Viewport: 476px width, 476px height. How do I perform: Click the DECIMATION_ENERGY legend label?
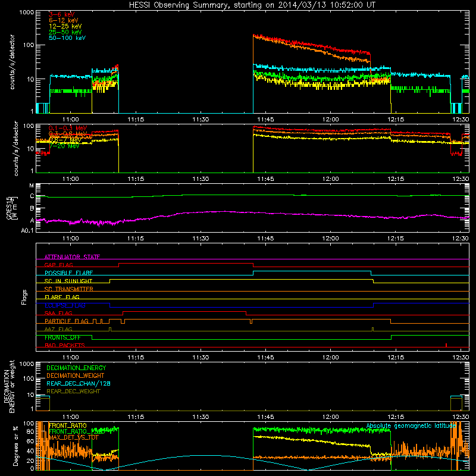76,368
